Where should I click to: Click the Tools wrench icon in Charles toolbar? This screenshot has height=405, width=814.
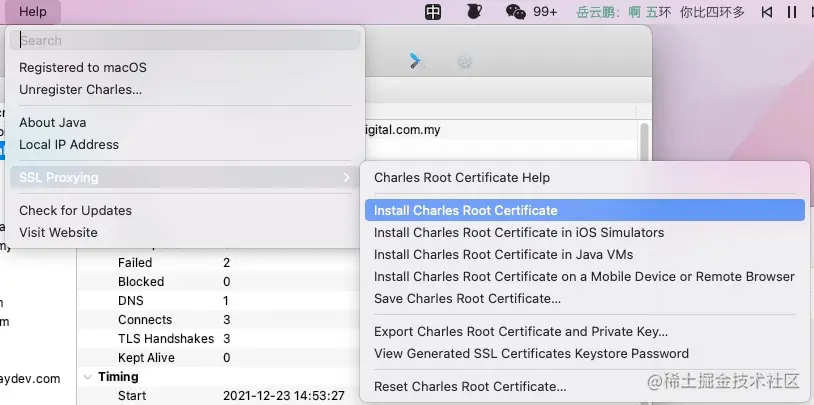pyautogui.click(x=417, y=61)
